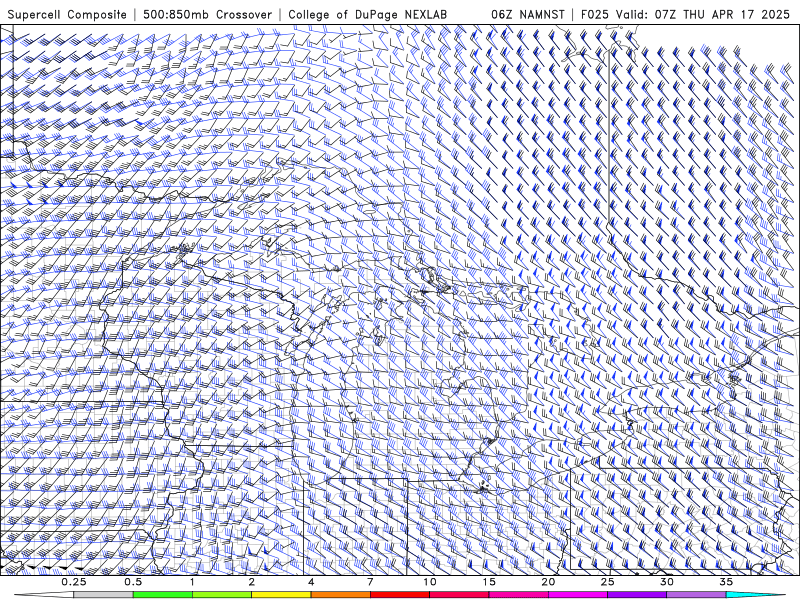Click the hot pink 15–20 legend segment
This screenshot has width=800, height=600.
coord(518,595)
